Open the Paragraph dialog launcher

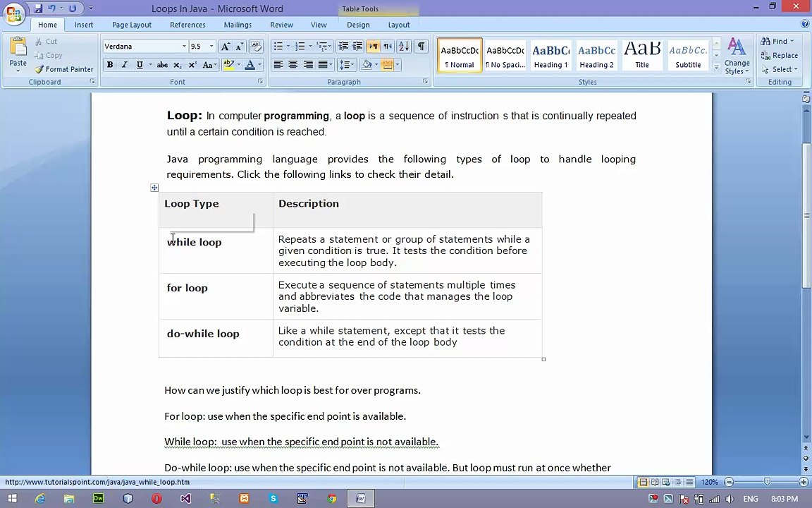pos(425,81)
